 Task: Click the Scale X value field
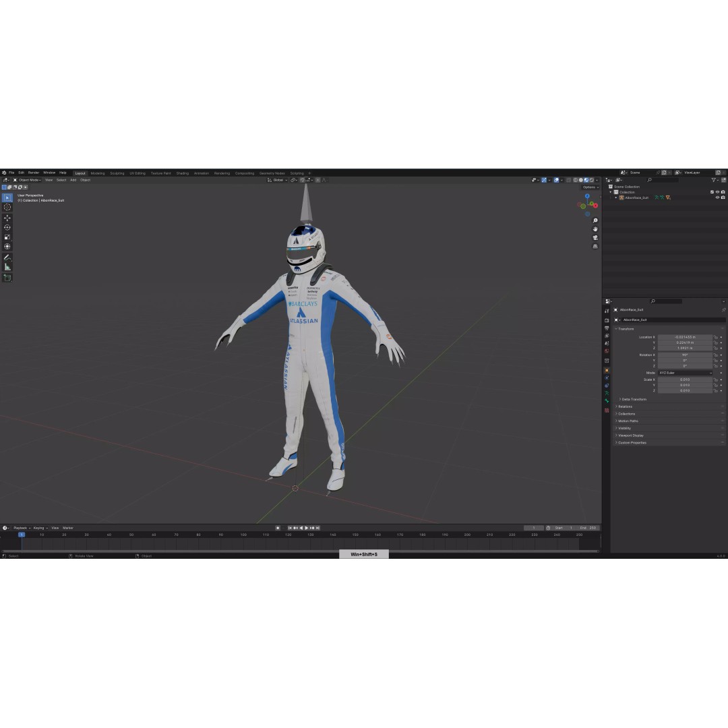coord(685,380)
